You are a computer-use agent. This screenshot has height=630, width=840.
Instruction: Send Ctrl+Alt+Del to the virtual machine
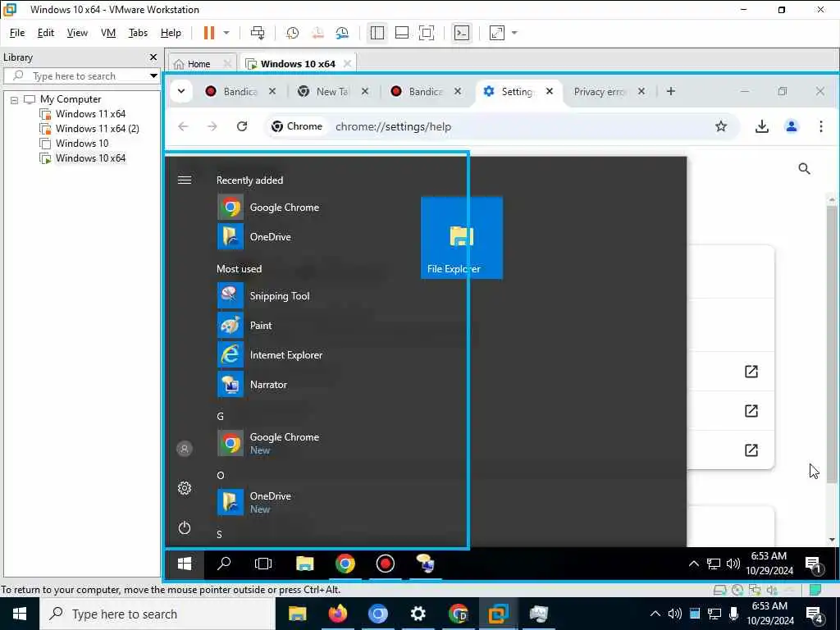pyautogui.click(x=258, y=33)
